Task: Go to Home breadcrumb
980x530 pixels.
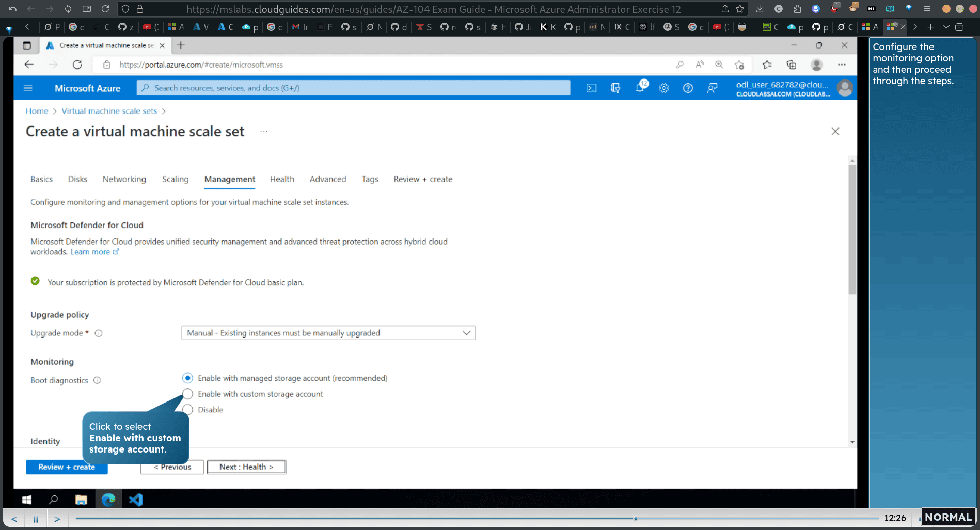Action: pyautogui.click(x=37, y=111)
